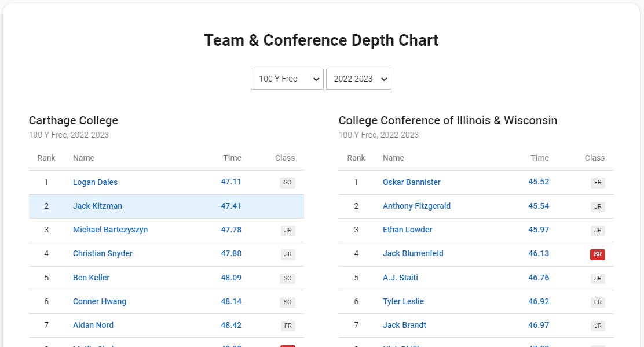The height and width of the screenshot is (347, 644).
Task: Open Michael Bartczyszyn's profile link
Action: [110, 230]
